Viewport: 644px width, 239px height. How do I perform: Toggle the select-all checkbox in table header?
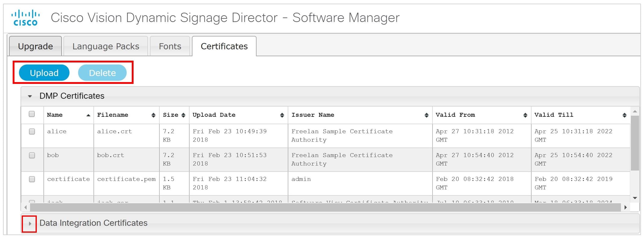32,114
